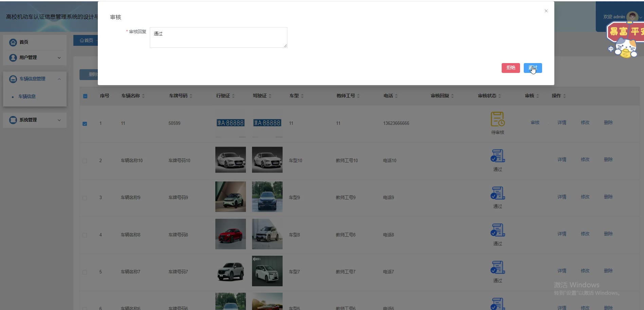Click the admin avatar icon

(x=632, y=16)
